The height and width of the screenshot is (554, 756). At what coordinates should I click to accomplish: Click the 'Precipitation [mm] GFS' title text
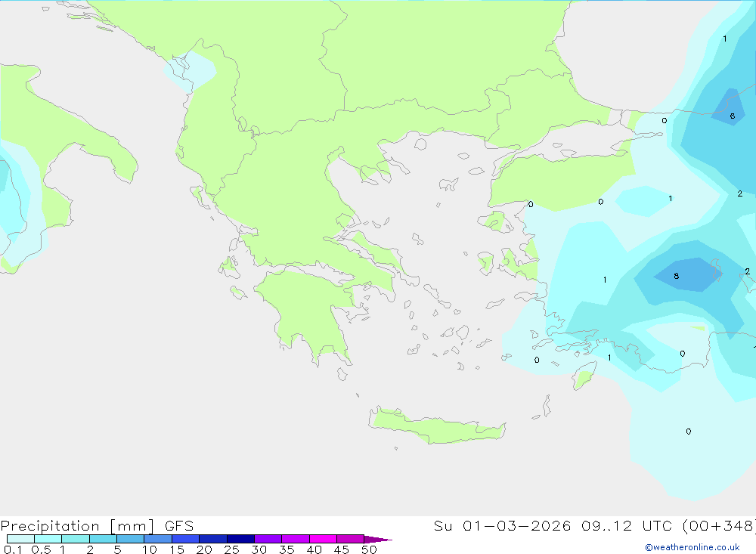[x=97, y=526]
